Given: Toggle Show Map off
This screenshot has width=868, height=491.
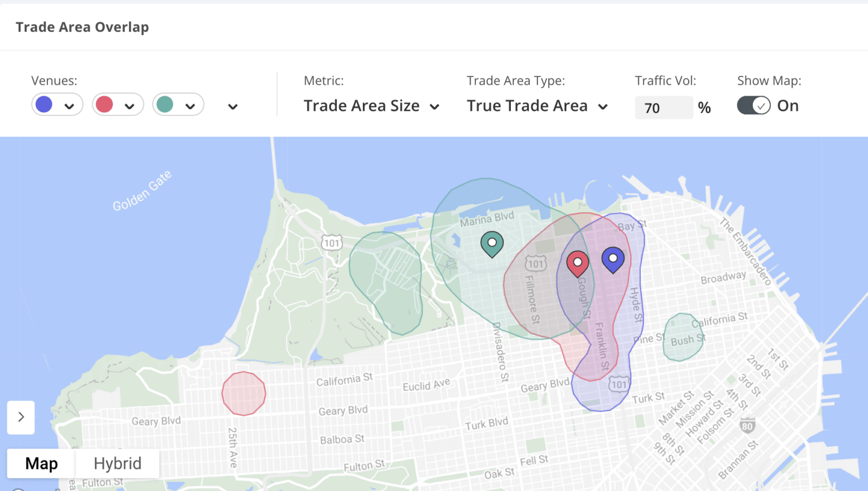Looking at the screenshot, I should coord(754,105).
